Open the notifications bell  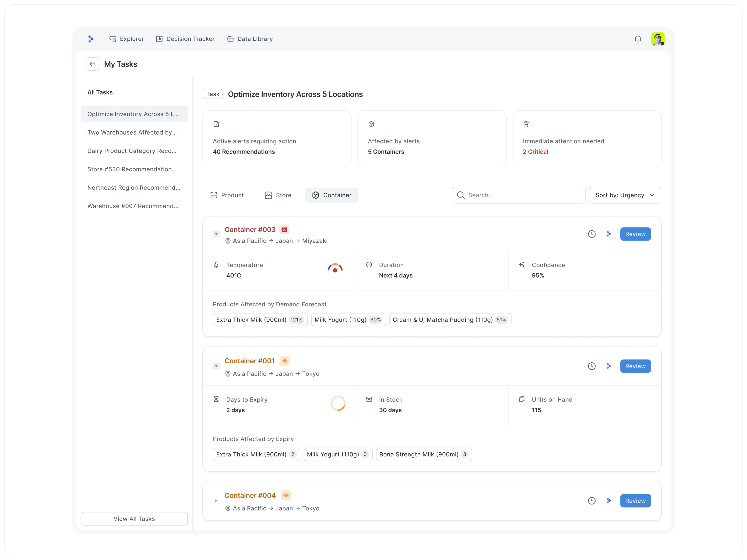(x=638, y=39)
